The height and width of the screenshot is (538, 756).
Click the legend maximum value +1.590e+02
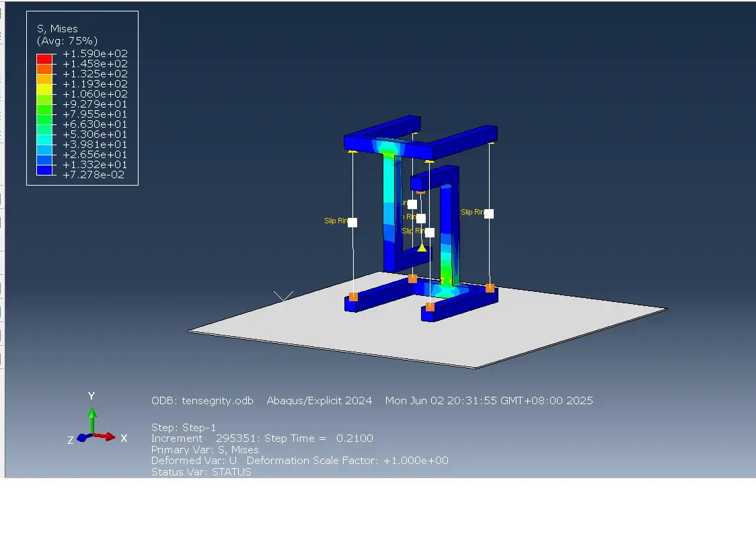click(95, 54)
